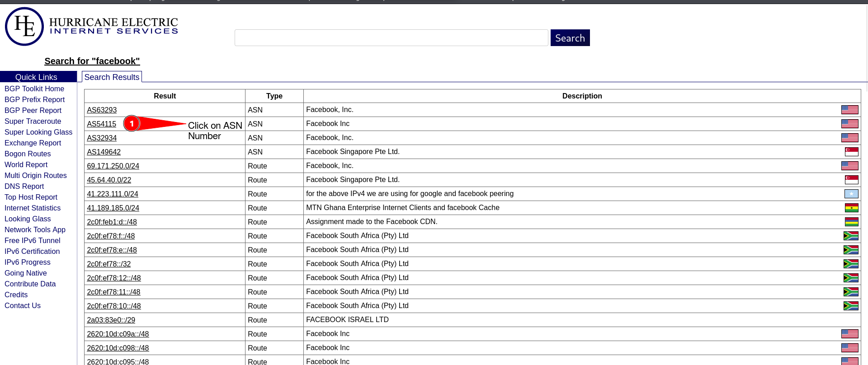Click the US flag in the AS63293 row
This screenshot has height=365, width=868.
849,110
